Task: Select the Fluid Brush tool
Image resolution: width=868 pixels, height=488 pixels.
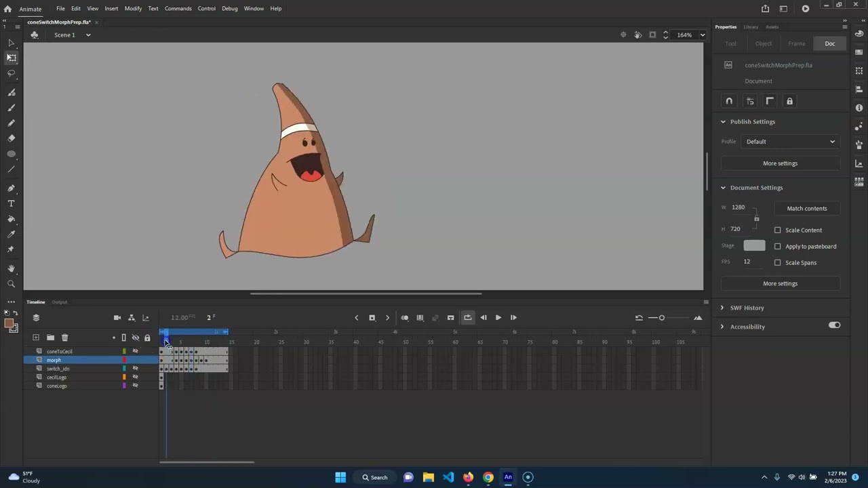Action: [x=11, y=92]
